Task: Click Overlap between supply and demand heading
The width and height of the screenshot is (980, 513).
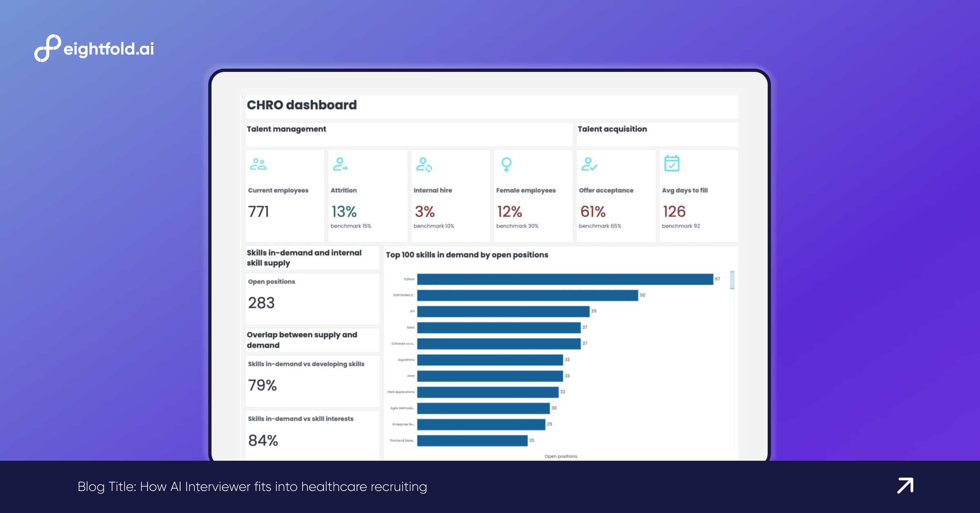Action: point(302,340)
